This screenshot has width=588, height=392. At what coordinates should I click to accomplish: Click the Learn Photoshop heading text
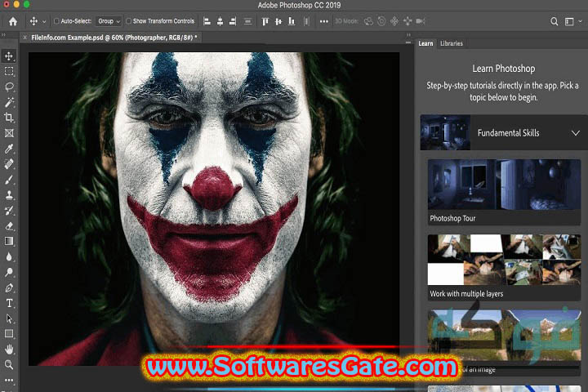tap(504, 69)
